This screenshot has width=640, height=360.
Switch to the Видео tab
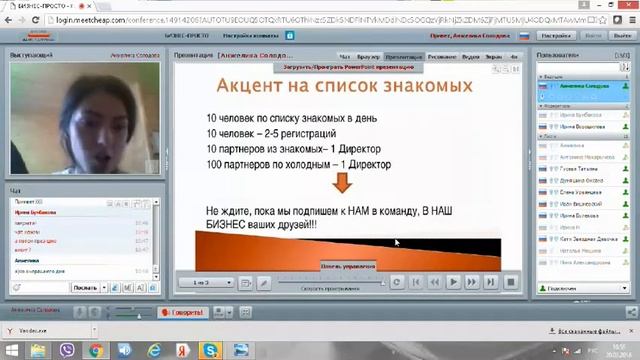point(471,57)
